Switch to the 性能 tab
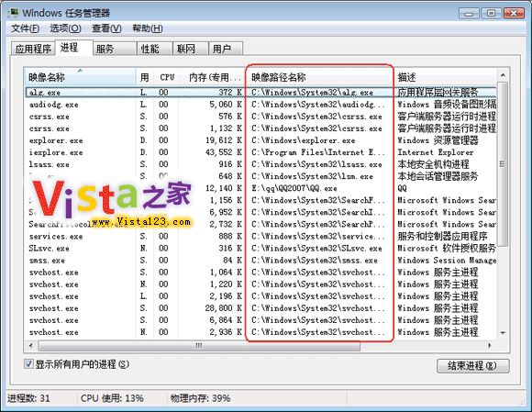The height and width of the screenshot is (412, 532). [x=155, y=49]
